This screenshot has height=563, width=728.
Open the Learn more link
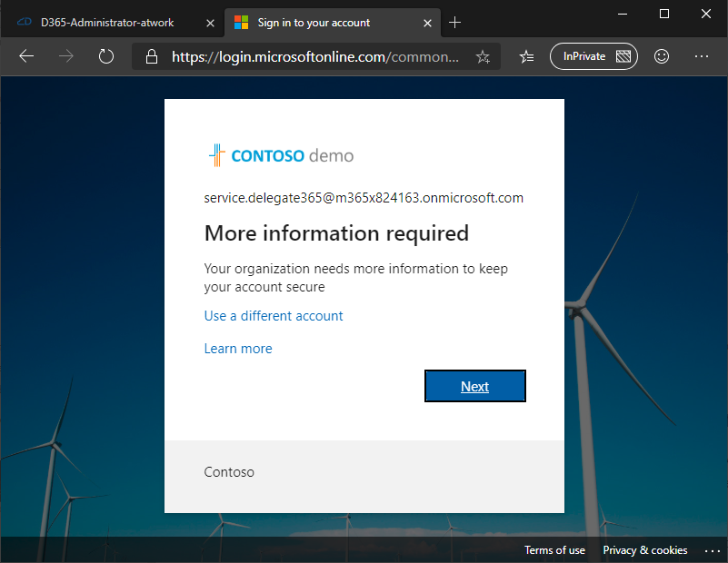point(238,349)
